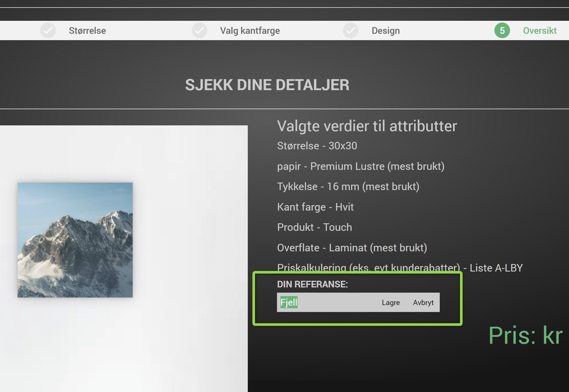Click the reference field containing Fjell
Image resolution: width=569 pixels, height=392 pixels.
tap(327, 302)
